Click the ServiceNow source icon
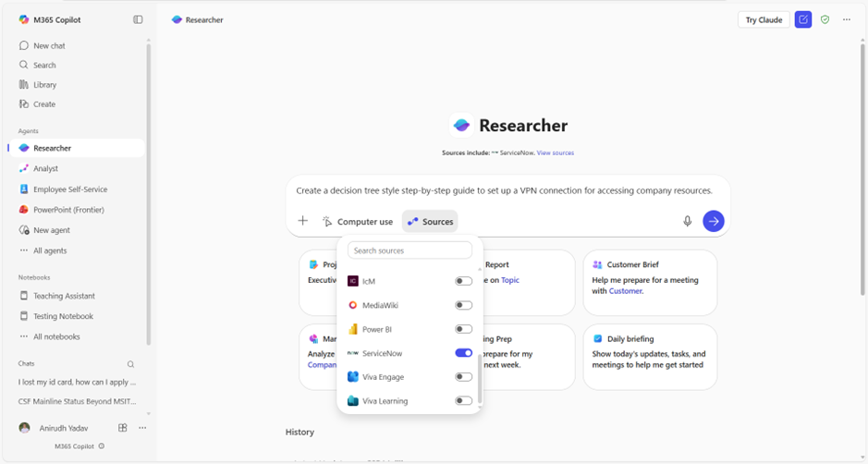Image resolution: width=868 pixels, height=464 pixels. tap(352, 353)
